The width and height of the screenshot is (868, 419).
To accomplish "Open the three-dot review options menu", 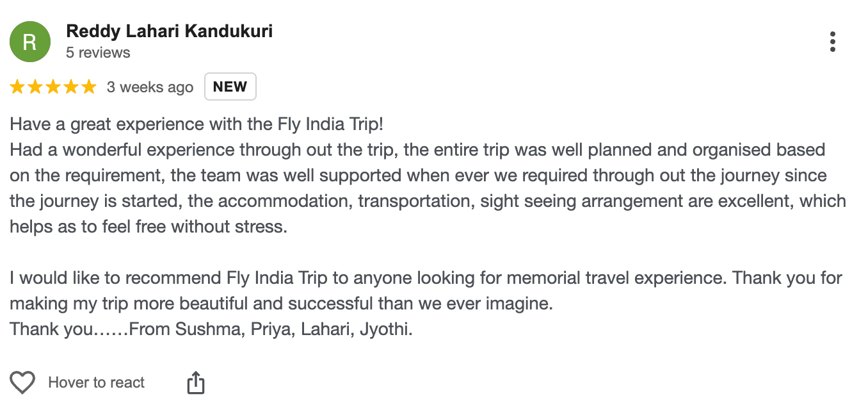I will pos(832,42).
